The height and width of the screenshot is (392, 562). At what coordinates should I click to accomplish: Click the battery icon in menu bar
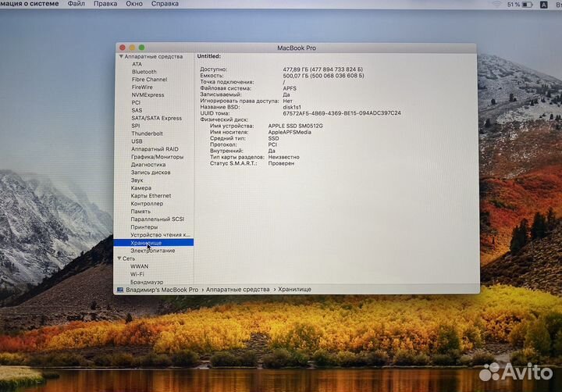click(527, 5)
